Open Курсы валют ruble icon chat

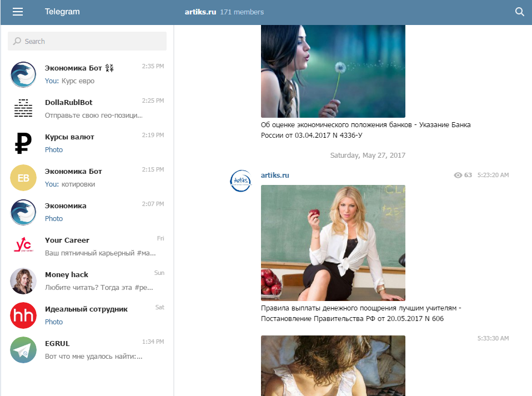[23, 143]
